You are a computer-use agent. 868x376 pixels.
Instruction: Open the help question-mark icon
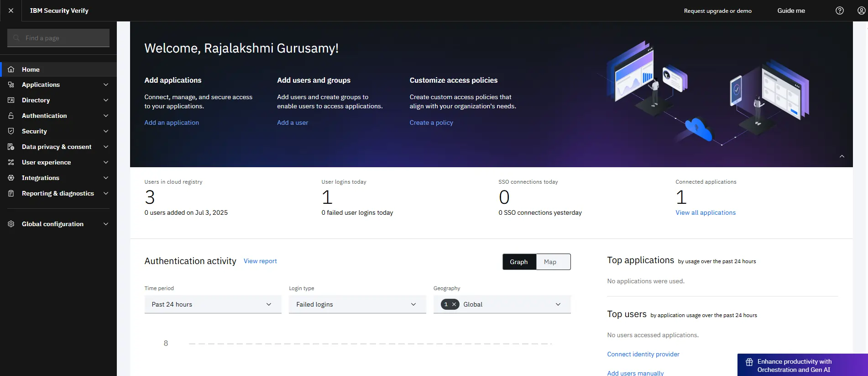pos(840,11)
